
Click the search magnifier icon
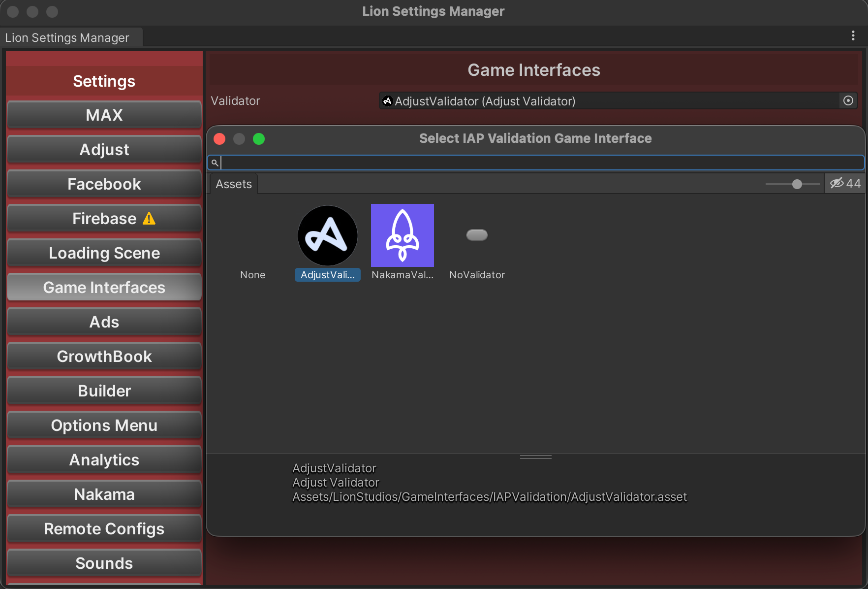click(215, 163)
